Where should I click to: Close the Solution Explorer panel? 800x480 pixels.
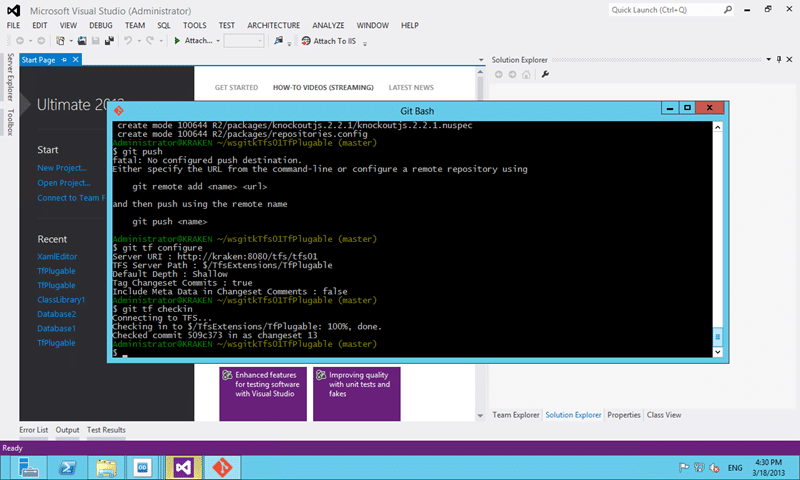tap(789, 60)
